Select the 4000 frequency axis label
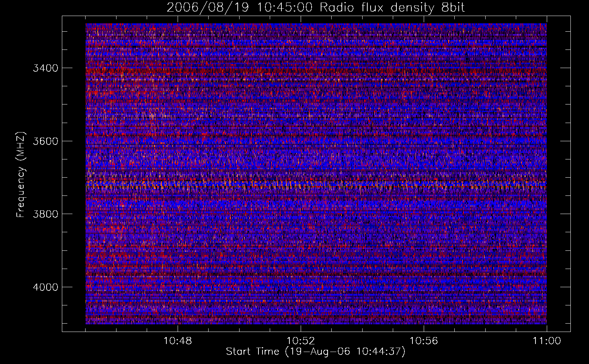Screen dimensions: 589x364 [46, 287]
